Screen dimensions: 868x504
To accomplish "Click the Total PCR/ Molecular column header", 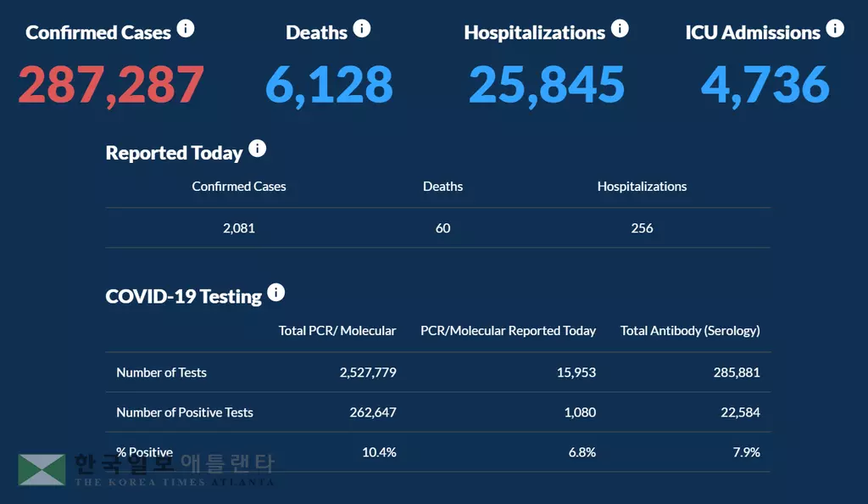I will [337, 331].
